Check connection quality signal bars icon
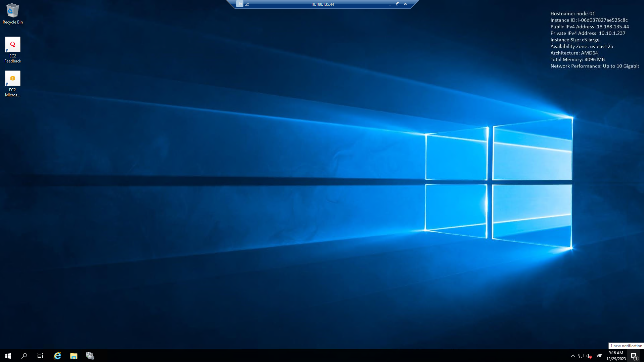The height and width of the screenshot is (362, 644). [247, 4]
